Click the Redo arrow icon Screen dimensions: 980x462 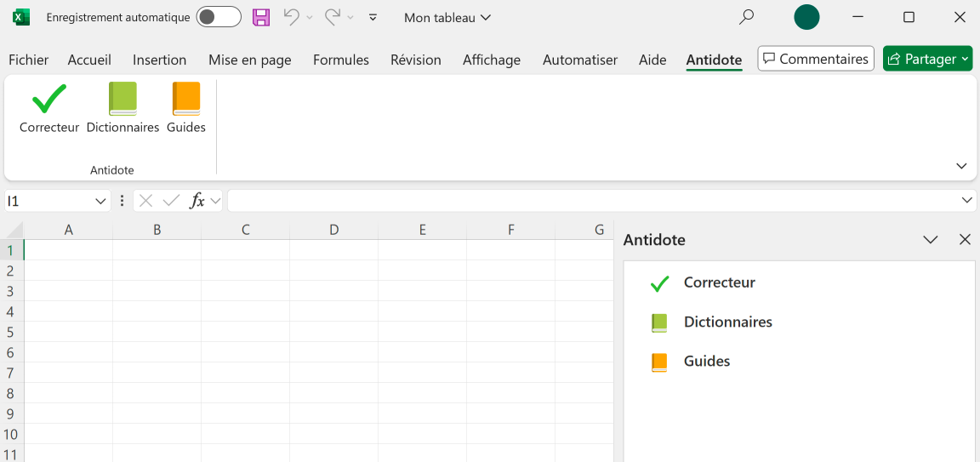[x=333, y=17]
